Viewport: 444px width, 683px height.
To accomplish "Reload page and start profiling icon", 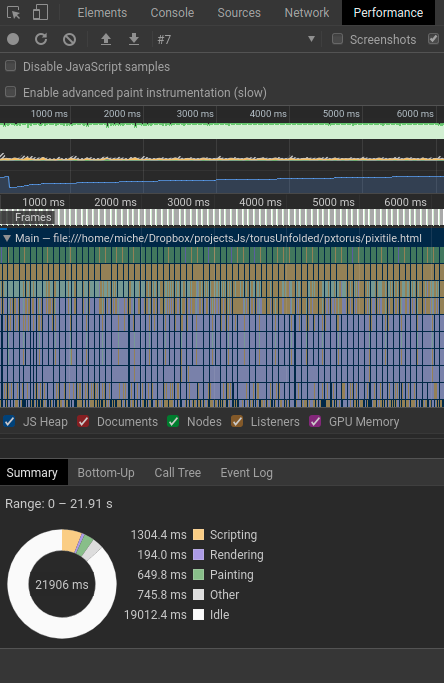I will tap(41, 39).
